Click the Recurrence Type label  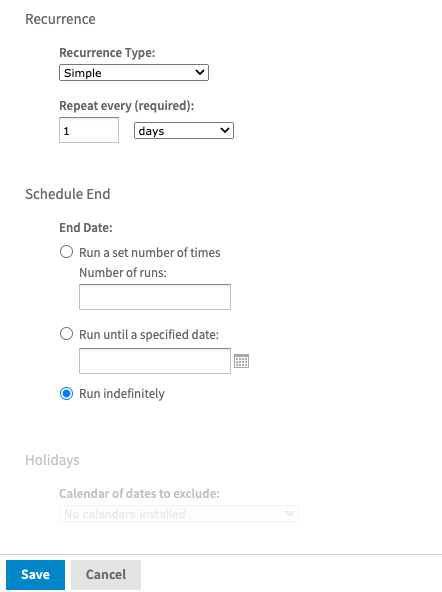(107, 53)
